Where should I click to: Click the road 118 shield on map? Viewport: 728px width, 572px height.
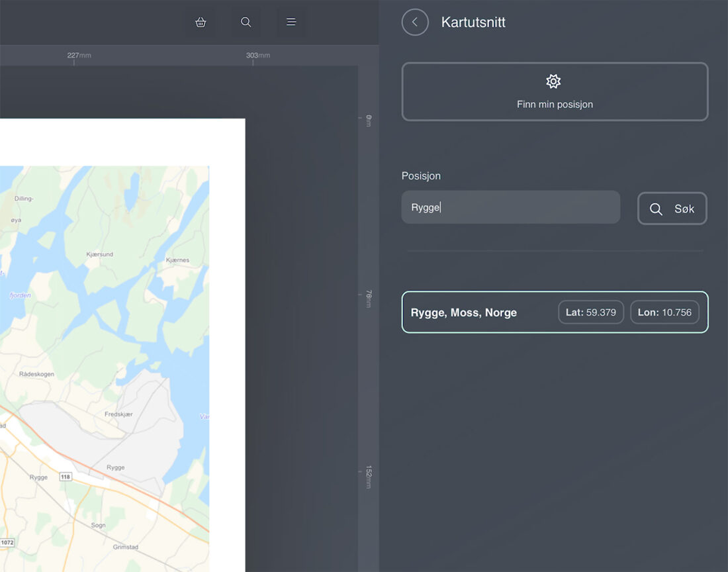65,477
